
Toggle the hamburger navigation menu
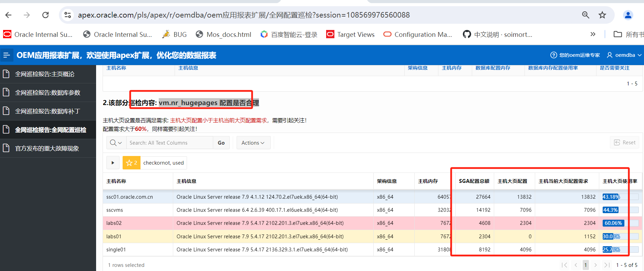click(7, 55)
